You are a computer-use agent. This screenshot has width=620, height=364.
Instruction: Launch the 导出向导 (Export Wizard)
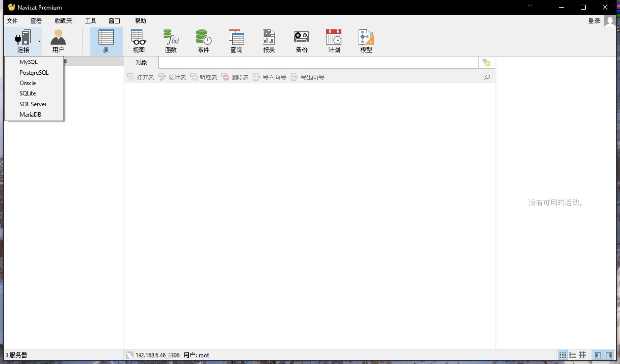coord(308,77)
